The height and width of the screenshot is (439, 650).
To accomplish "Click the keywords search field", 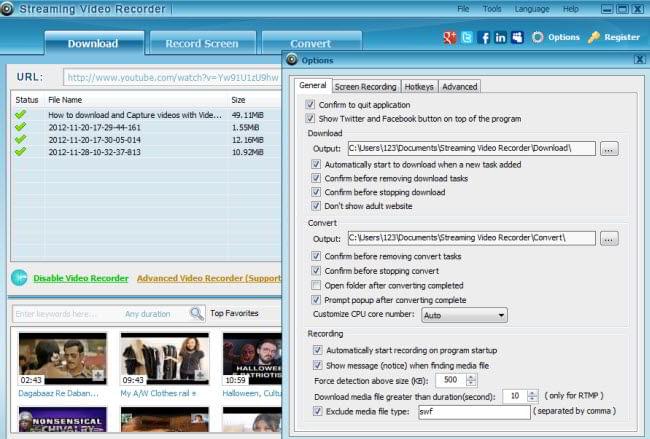I will [x=66, y=314].
